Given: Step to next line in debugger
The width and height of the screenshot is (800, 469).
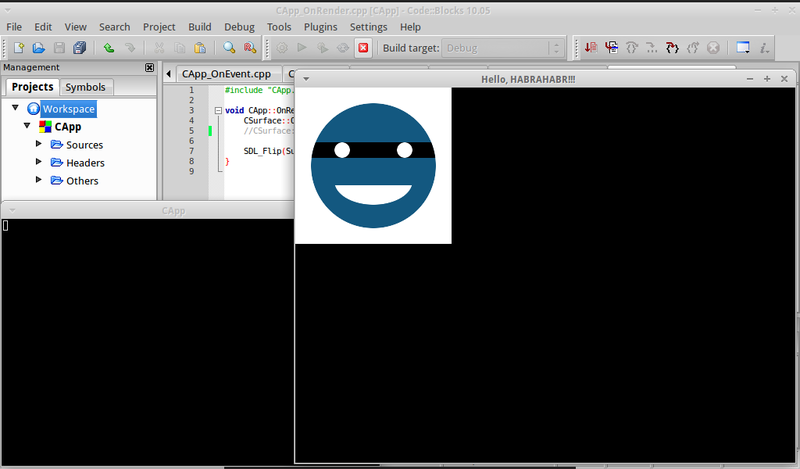Looking at the screenshot, I should tap(632, 48).
